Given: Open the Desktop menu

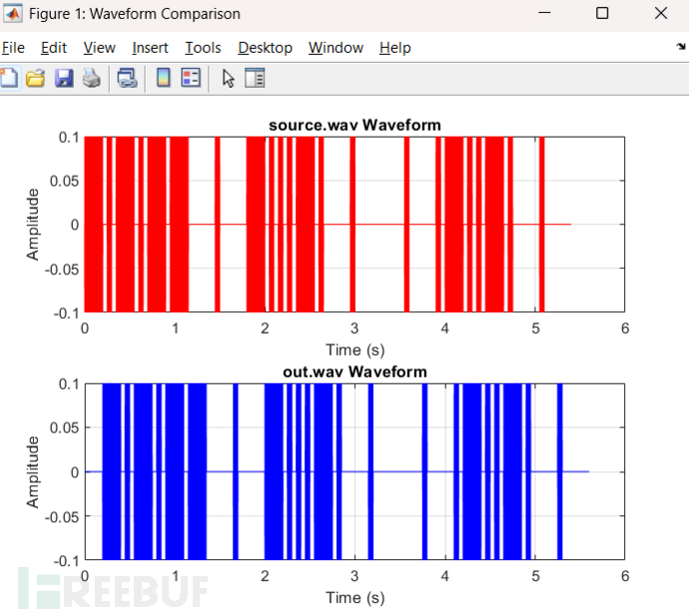Looking at the screenshot, I should click(x=265, y=48).
